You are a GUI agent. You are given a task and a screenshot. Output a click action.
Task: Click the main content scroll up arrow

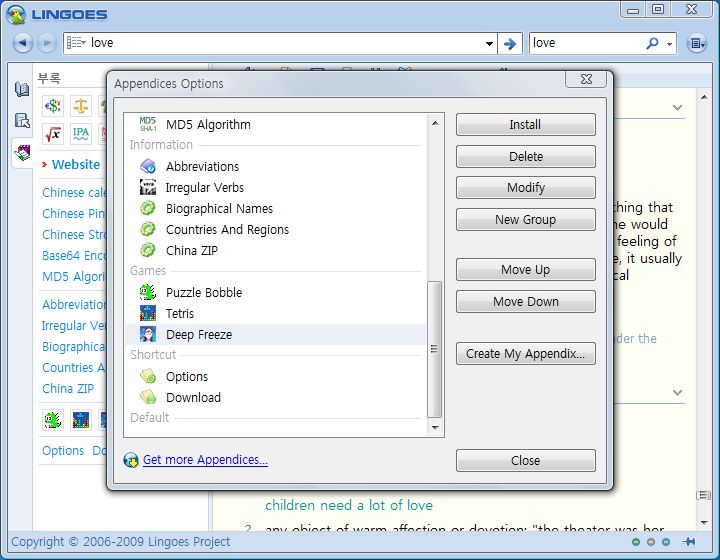coord(704,97)
